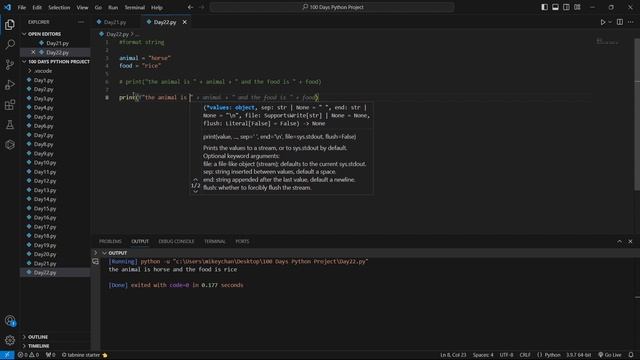Change CRLF end of line sequence
The height and width of the screenshot is (360, 640).
click(525, 355)
